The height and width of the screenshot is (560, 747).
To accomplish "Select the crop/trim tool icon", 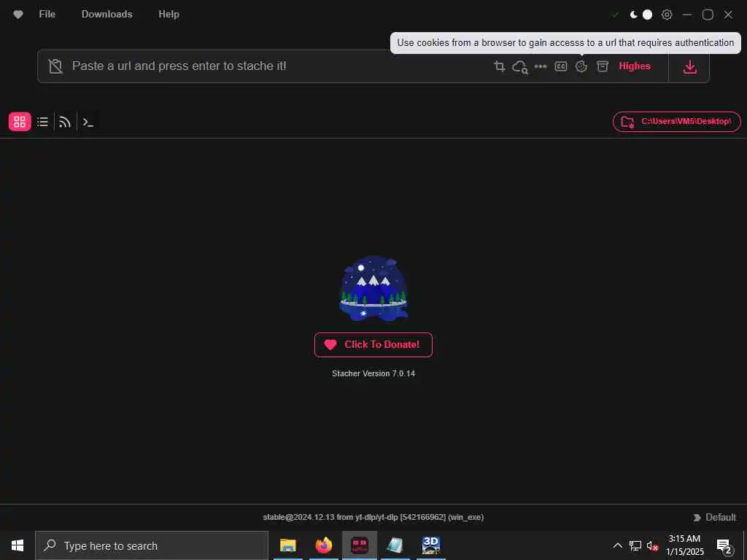I will click(x=499, y=66).
